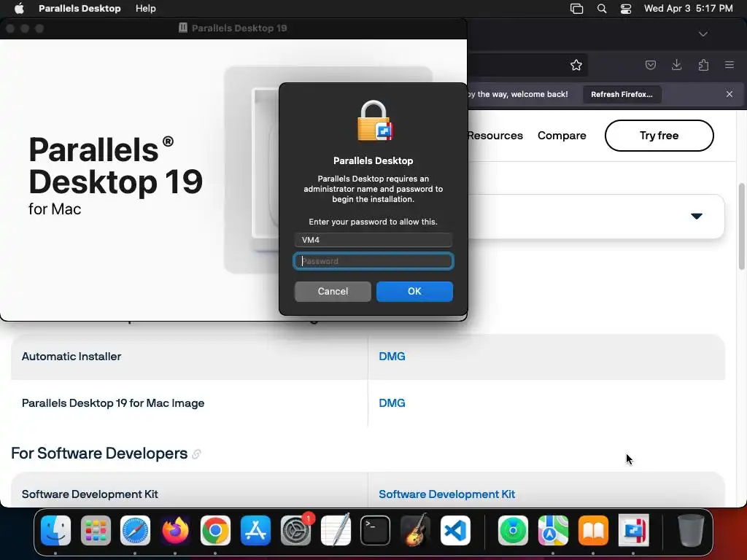Click the Stage Manager icon in menu bar
This screenshot has width=747, height=560.
576,9
